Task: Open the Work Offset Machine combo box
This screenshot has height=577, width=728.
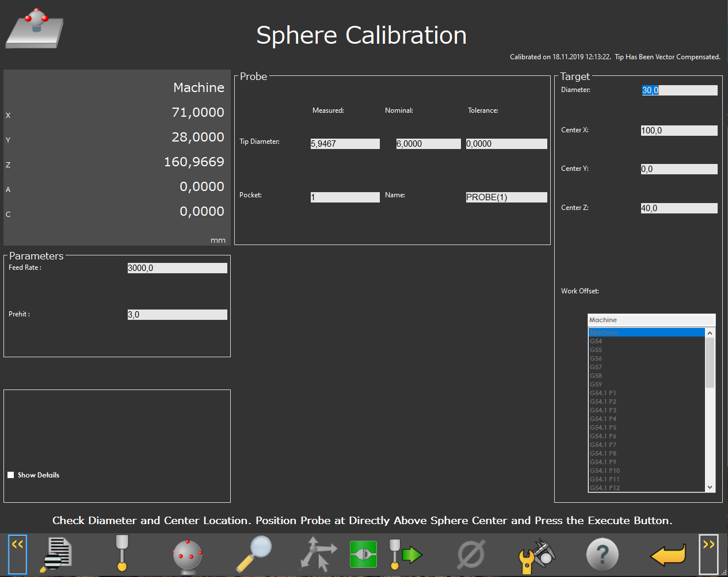Action: point(651,320)
